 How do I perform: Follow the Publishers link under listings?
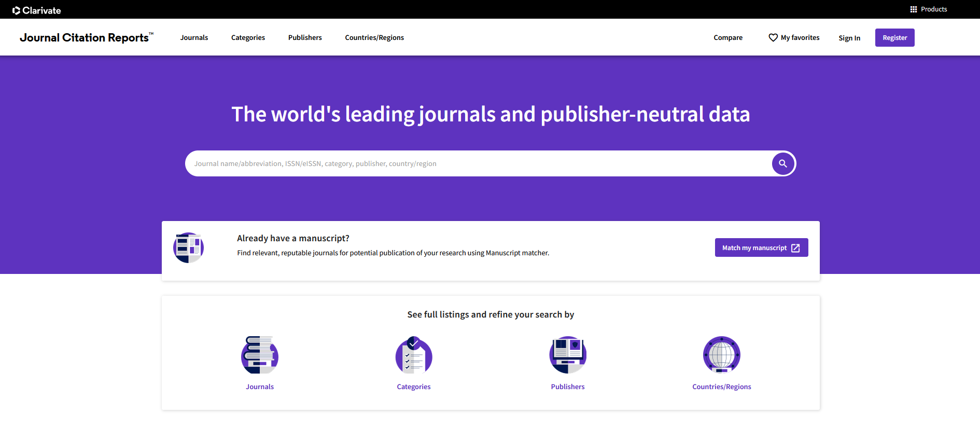point(568,387)
